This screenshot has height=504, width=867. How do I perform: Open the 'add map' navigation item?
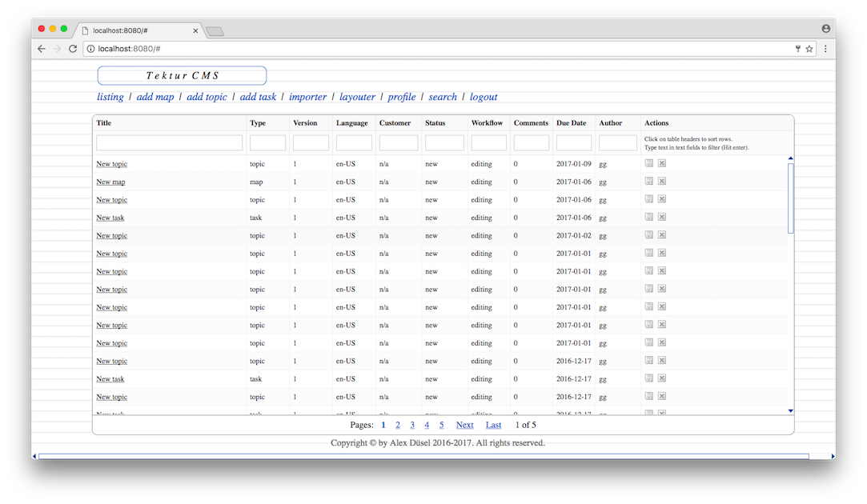tap(155, 97)
